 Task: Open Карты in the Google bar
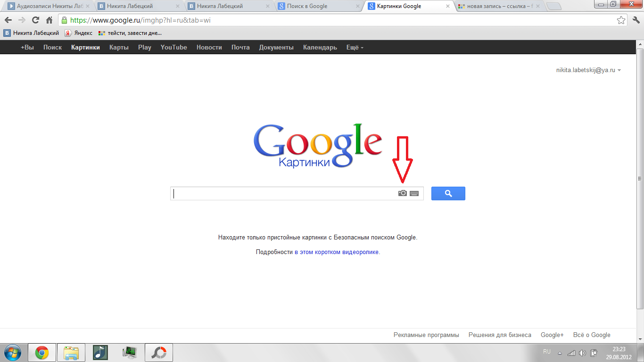[x=119, y=47]
